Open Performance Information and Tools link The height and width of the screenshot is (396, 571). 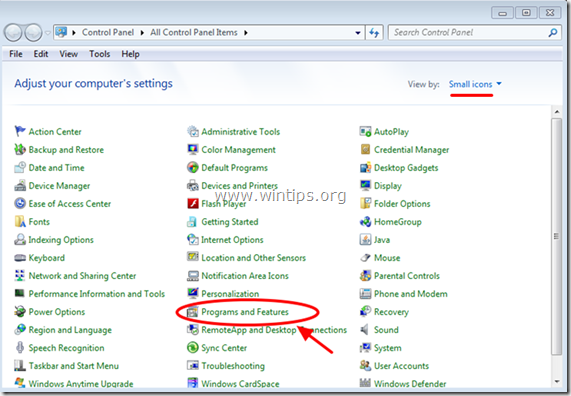pos(97,294)
